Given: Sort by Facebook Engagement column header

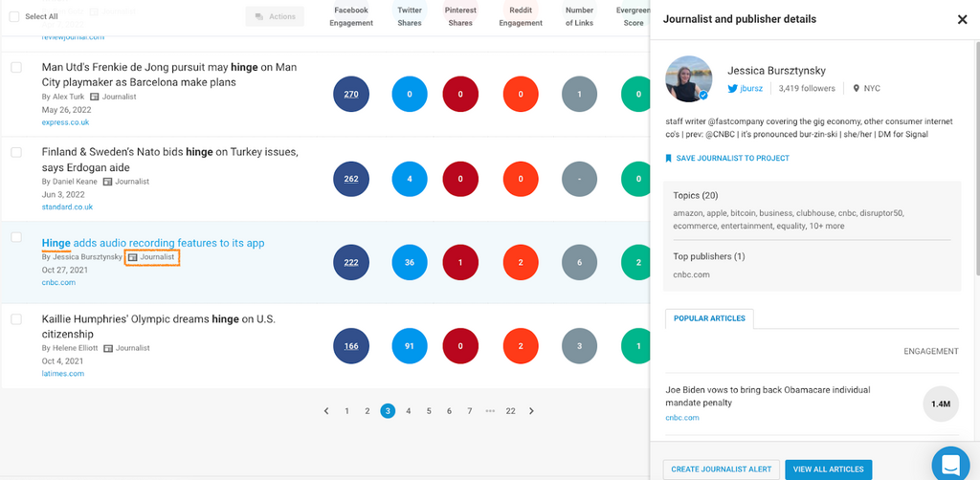Looking at the screenshot, I should 352,16.
